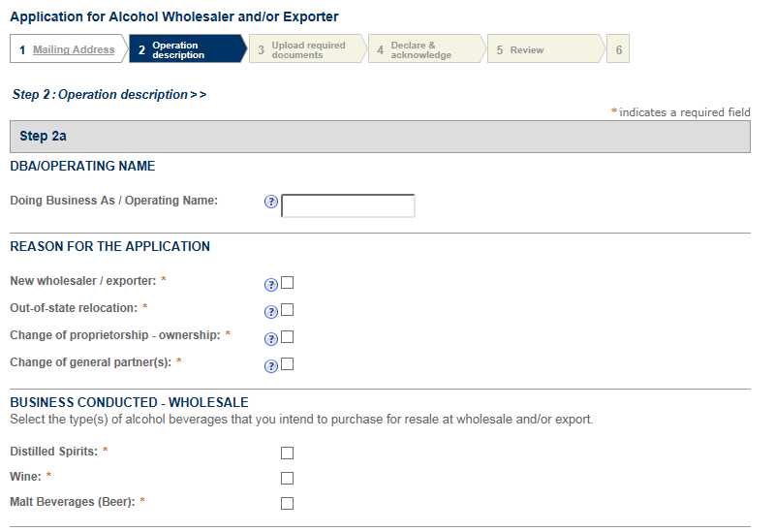775x532 pixels.
Task: Tick the Wine checkbox
Action: pyautogui.click(x=287, y=478)
